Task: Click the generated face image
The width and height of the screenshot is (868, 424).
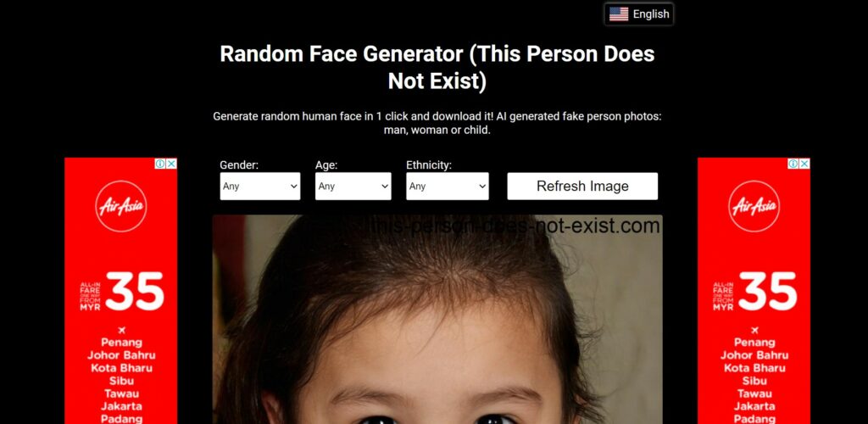Action: tap(437, 320)
